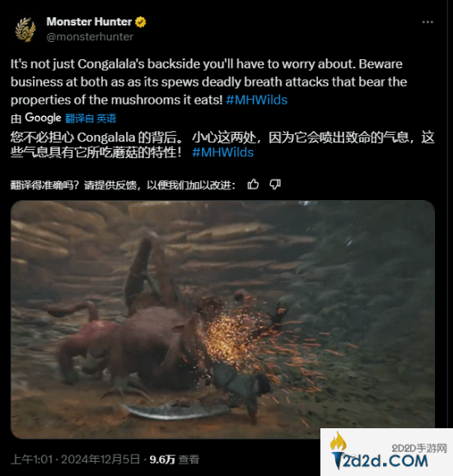Play the Congalala gameplay video

223,319
